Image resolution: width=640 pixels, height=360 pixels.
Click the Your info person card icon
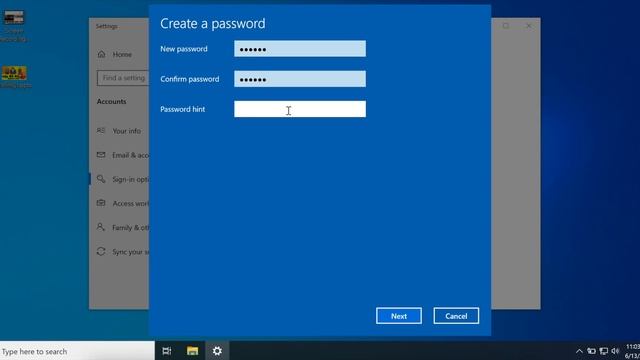coord(101,131)
